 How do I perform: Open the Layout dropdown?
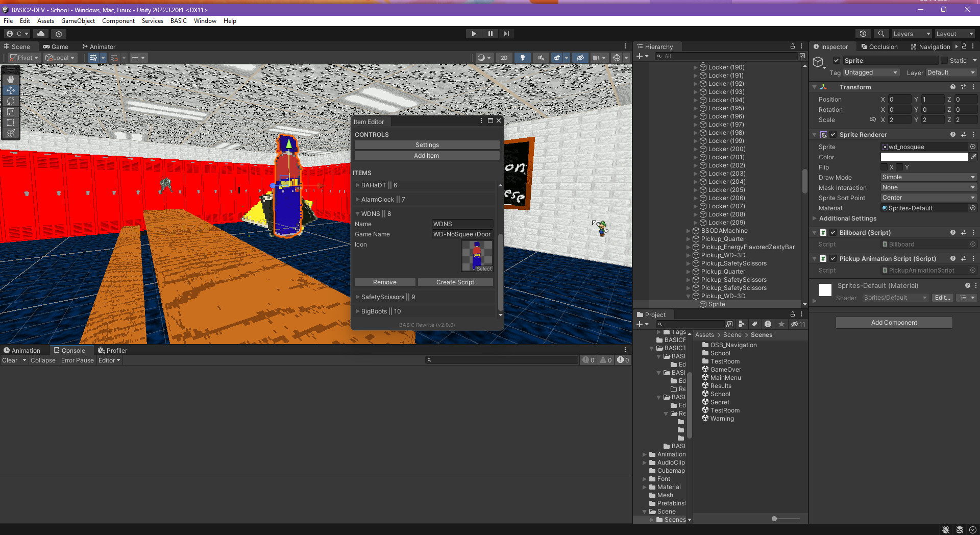click(954, 33)
